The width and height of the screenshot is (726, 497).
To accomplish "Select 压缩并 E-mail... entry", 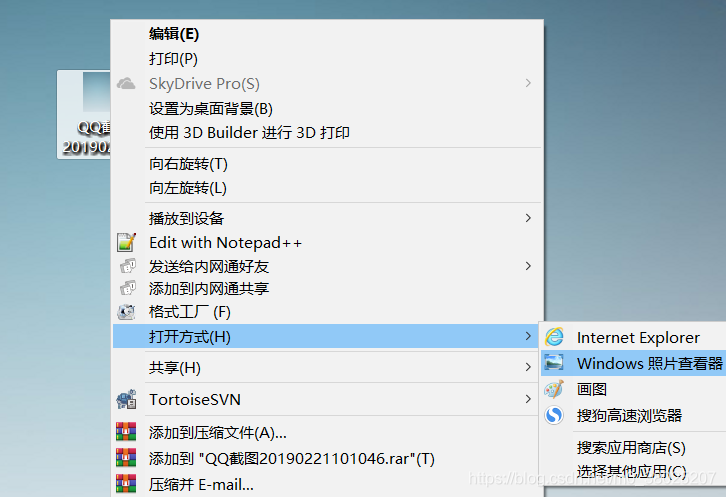I will pos(327,484).
